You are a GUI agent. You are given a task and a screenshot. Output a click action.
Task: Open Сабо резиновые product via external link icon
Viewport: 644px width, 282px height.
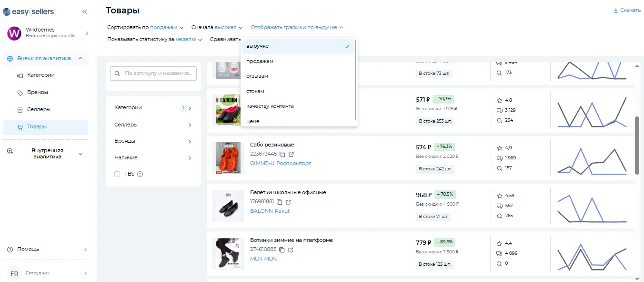tap(291, 154)
